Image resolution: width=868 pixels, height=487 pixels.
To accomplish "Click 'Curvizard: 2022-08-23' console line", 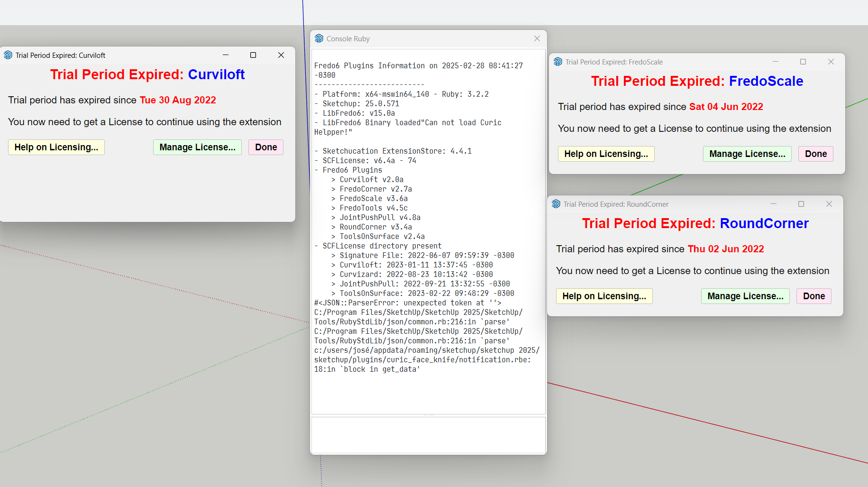I will pos(412,274).
